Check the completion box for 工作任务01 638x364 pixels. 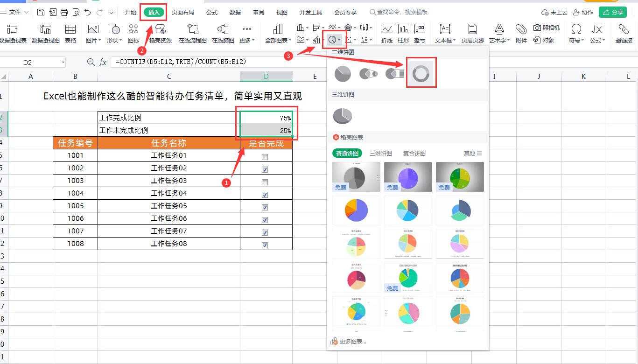click(265, 157)
